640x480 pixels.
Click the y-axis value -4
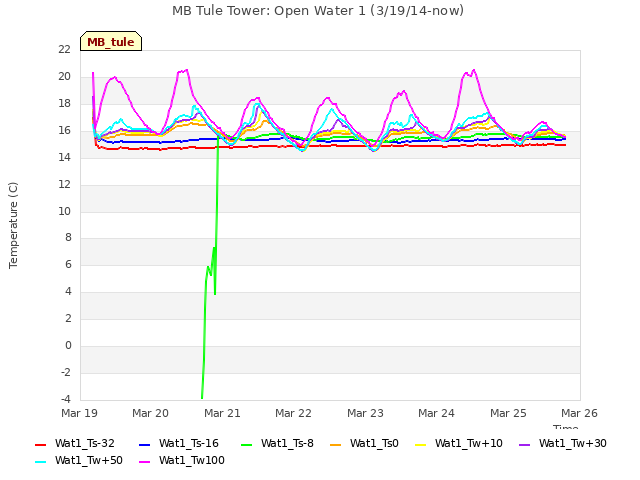66,399
